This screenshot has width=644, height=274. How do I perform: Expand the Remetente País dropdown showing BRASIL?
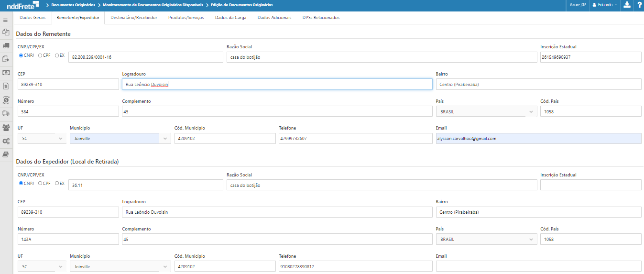pos(486,111)
